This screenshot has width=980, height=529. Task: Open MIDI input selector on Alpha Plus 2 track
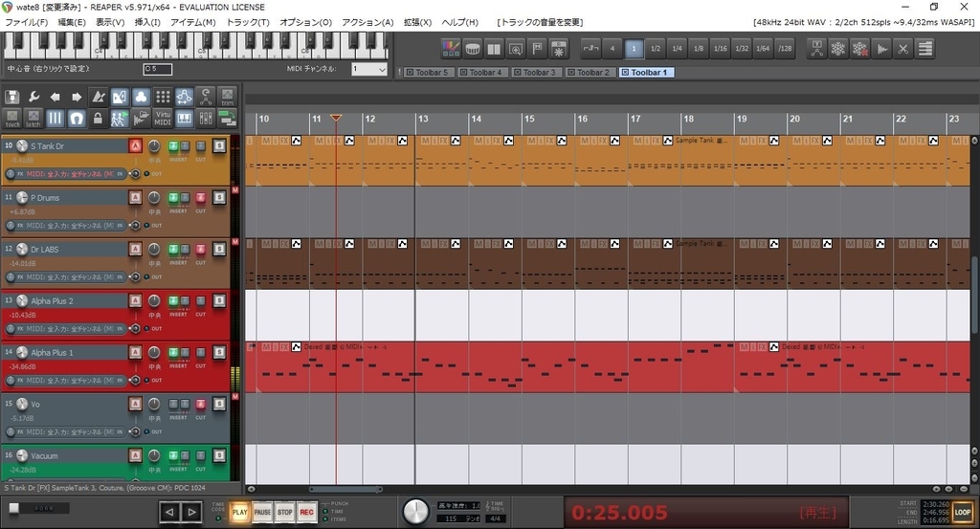click(x=70, y=328)
